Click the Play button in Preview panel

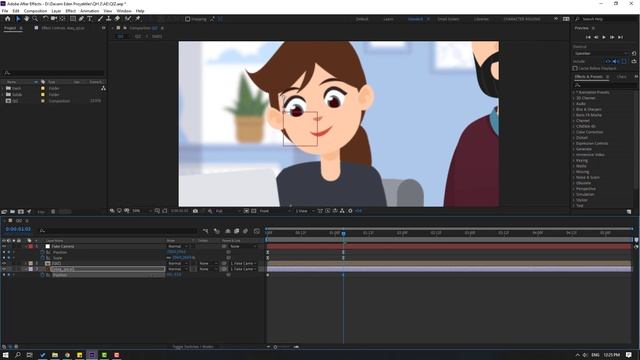604,38
